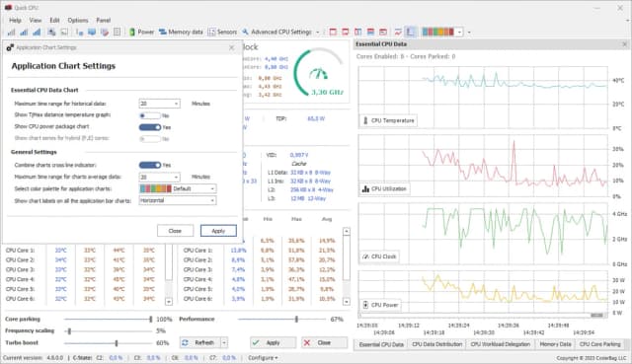Image resolution: width=632 pixels, height=364 pixels.
Task: Open the Configure dropdown in status bar
Action: click(x=263, y=357)
